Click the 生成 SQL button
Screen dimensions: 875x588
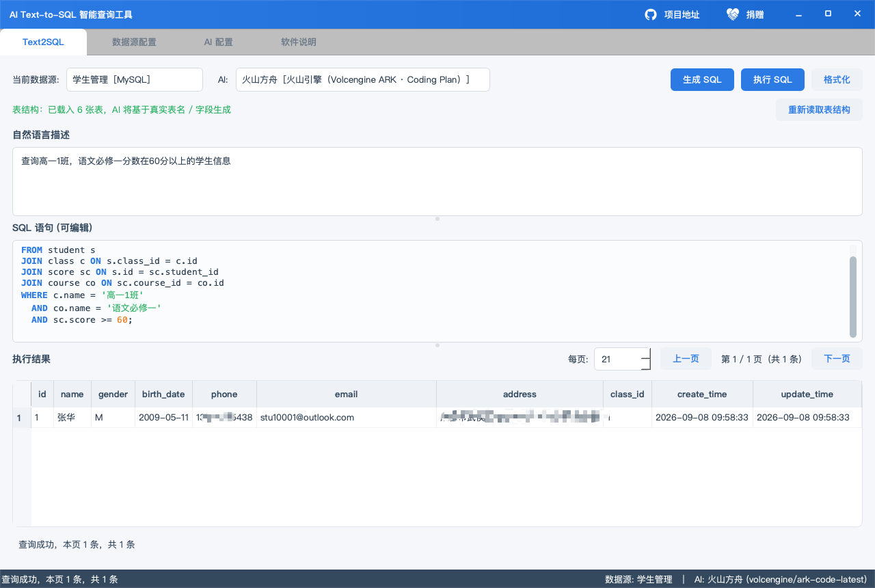[702, 79]
